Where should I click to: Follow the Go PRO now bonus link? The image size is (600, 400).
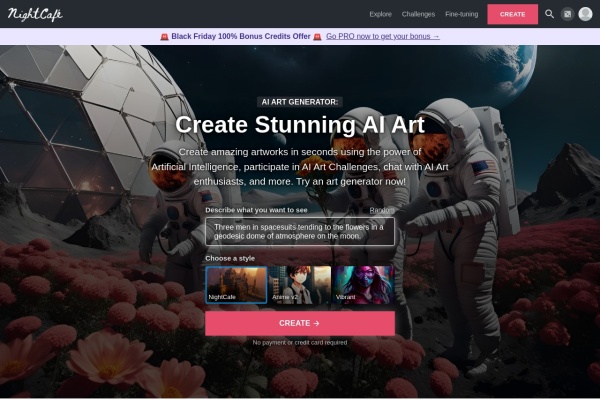click(383, 36)
